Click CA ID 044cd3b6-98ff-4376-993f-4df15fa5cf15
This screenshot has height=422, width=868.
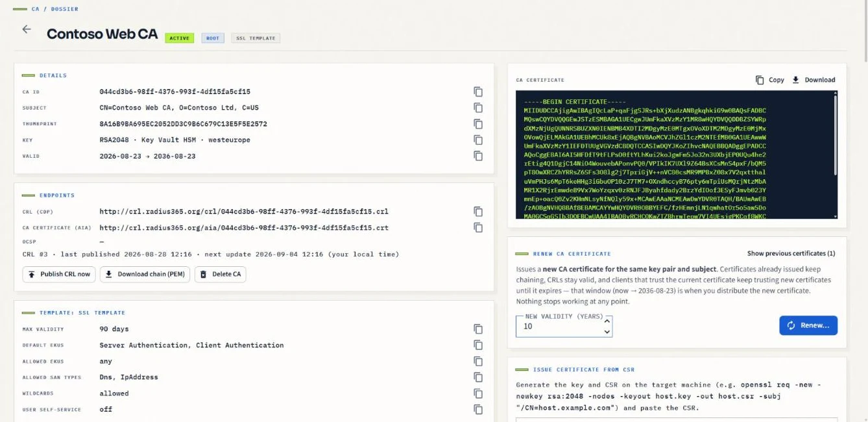[175, 92]
